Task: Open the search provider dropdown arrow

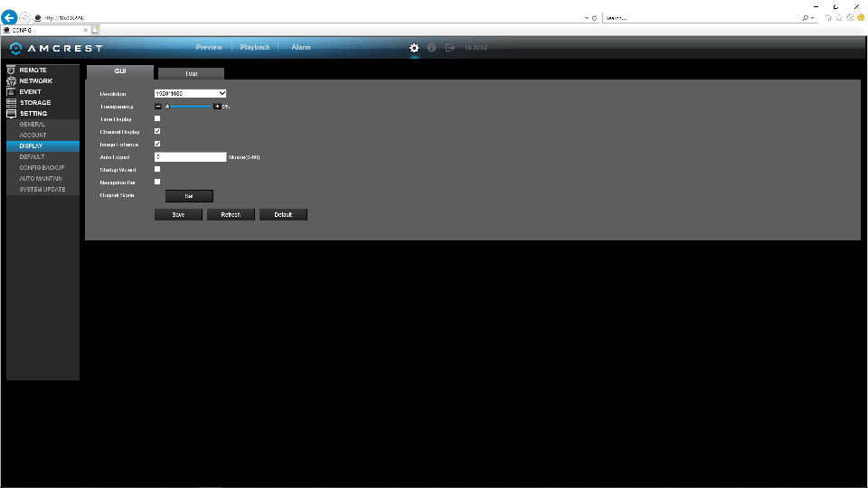Action: tap(812, 18)
